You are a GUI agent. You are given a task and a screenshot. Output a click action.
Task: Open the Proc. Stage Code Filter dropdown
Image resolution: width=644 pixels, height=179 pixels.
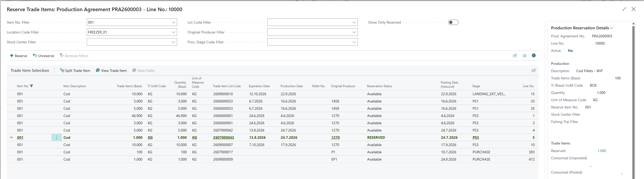click(x=354, y=42)
